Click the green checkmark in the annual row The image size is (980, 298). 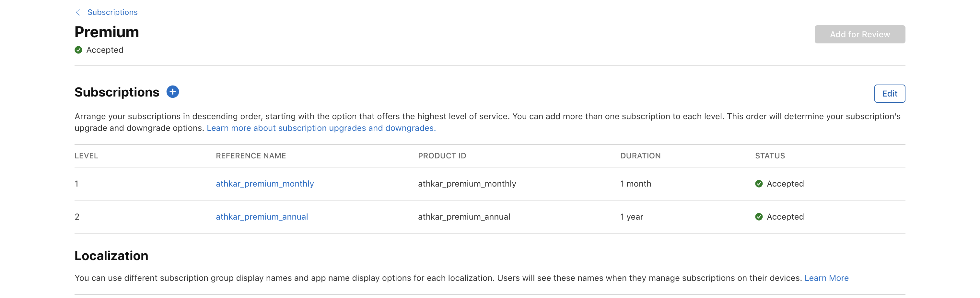coord(759,217)
